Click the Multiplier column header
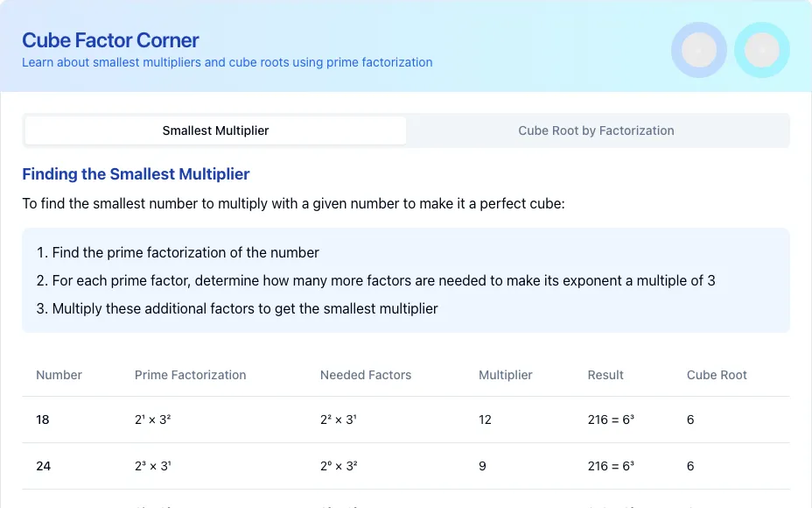Viewport: 812px width, 508px height. point(506,375)
